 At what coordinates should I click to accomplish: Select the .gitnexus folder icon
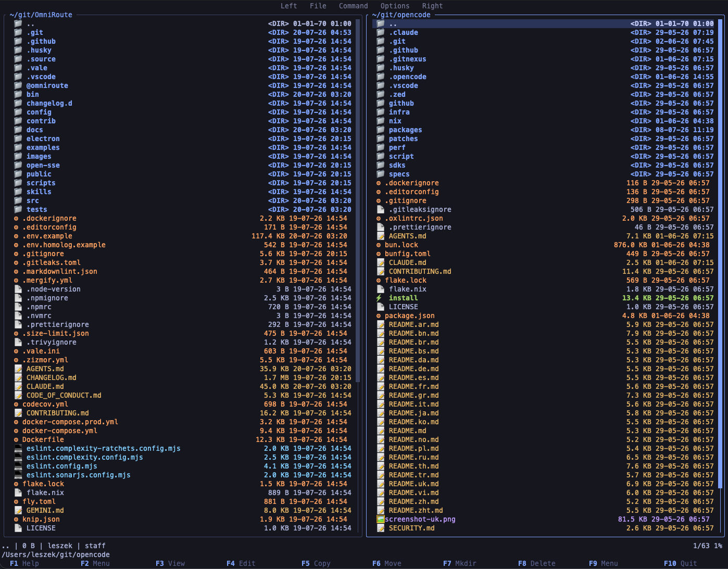(x=381, y=59)
